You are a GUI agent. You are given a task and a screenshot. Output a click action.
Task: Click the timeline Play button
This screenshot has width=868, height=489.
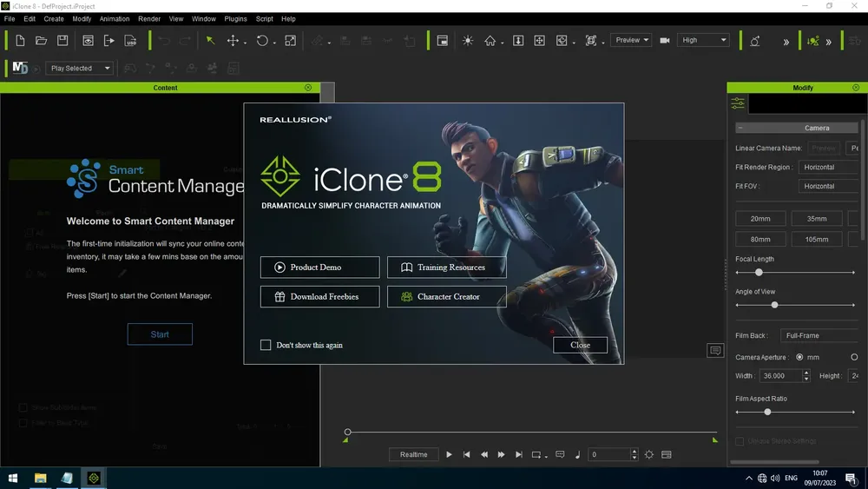tap(449, 454)
